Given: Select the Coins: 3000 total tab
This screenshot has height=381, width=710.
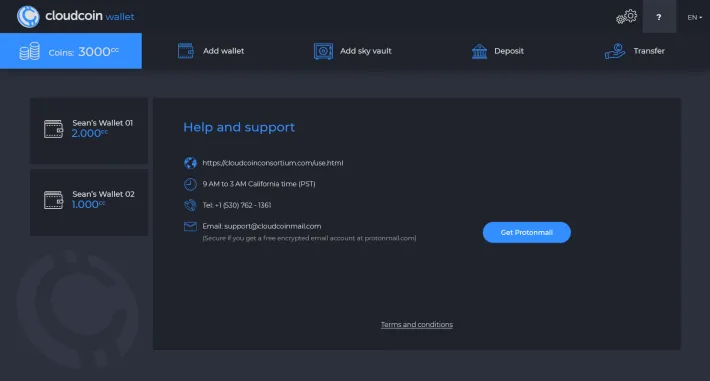Looking at the screenshot, I should coord(71,51).
